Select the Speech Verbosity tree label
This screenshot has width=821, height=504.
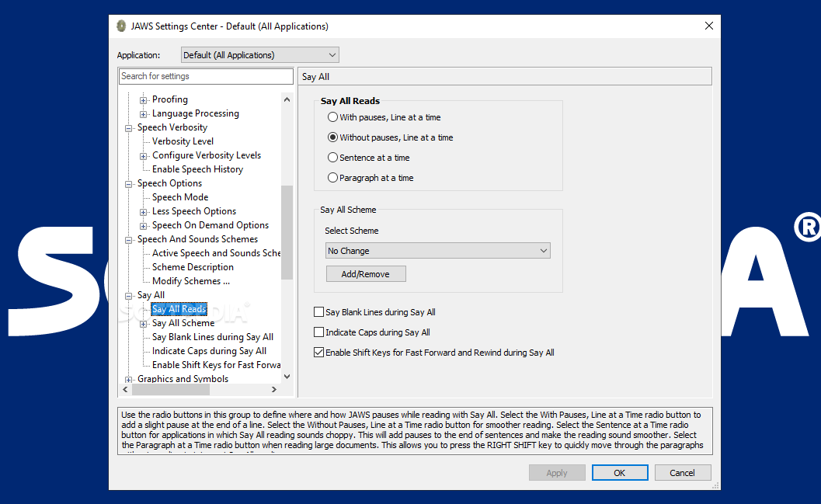[x=172, y=127]
